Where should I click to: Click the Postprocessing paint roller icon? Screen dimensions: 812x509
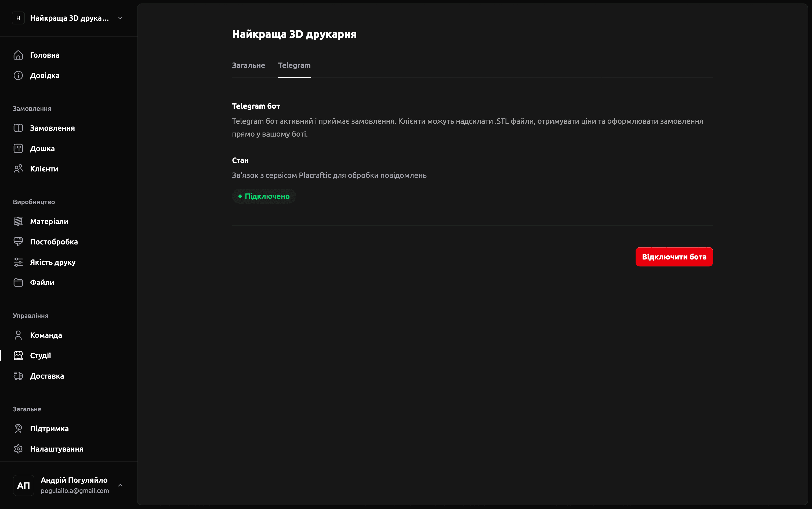tap(18, 242)
